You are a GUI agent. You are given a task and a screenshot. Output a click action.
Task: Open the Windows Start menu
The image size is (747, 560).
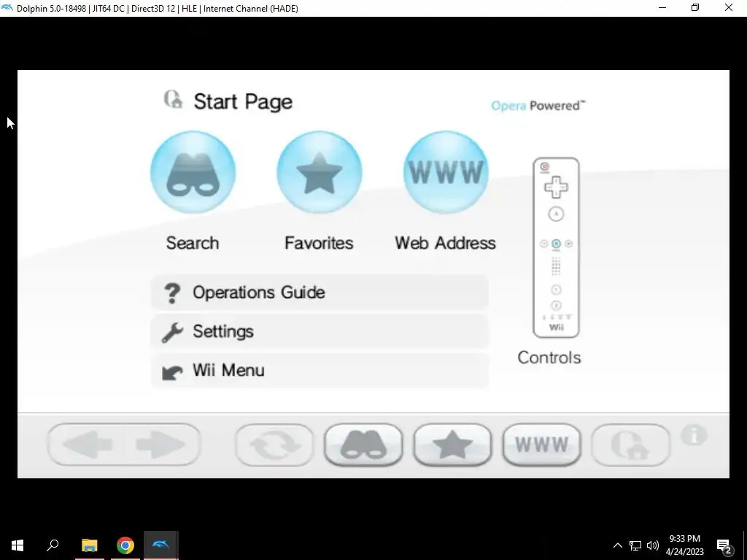pos(18,545)
